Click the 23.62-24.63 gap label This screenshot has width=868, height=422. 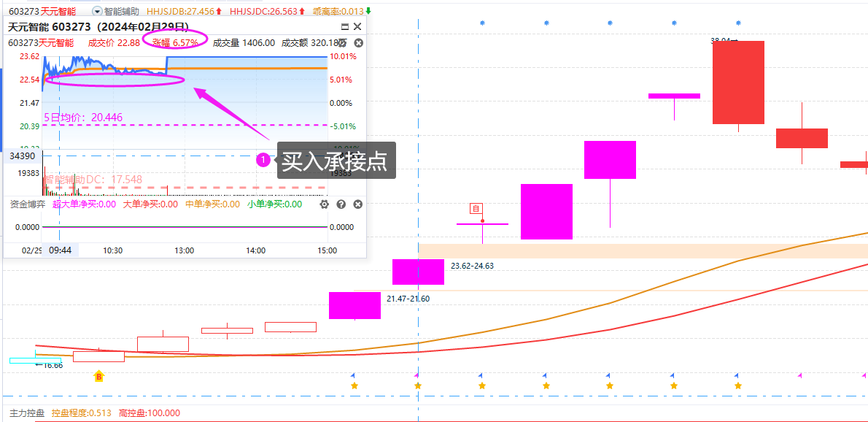click(472, 266)
